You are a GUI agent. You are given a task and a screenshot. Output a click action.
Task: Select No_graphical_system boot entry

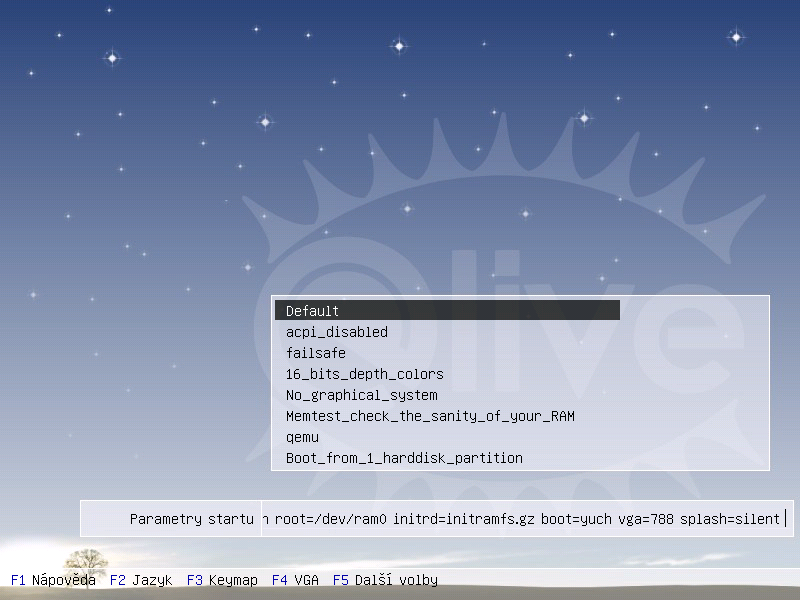[x=362, y=395]
